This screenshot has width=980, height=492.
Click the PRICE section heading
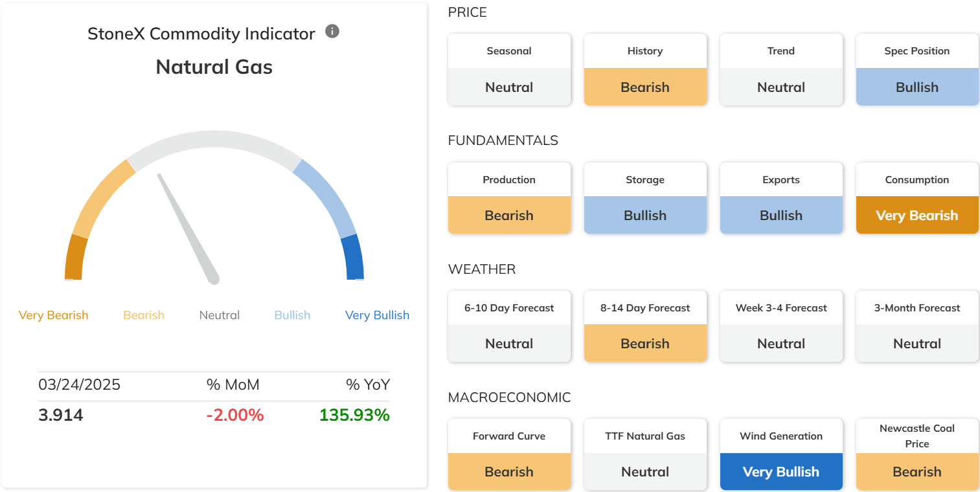click(x=468, y=12)
